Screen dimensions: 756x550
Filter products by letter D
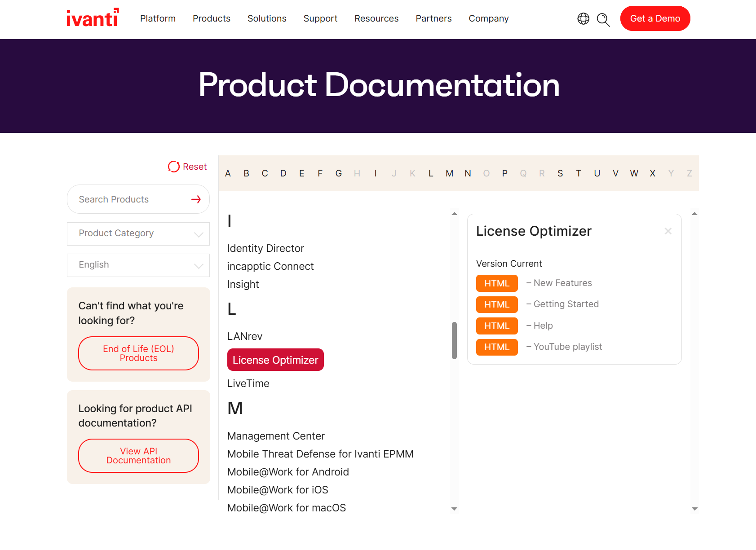[283, 173]
